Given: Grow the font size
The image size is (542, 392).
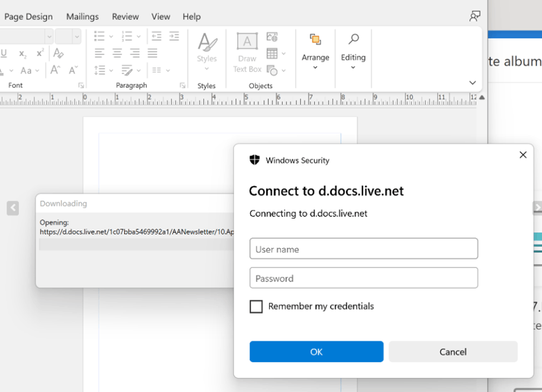Looking at the screenshot, I should 56,69.
